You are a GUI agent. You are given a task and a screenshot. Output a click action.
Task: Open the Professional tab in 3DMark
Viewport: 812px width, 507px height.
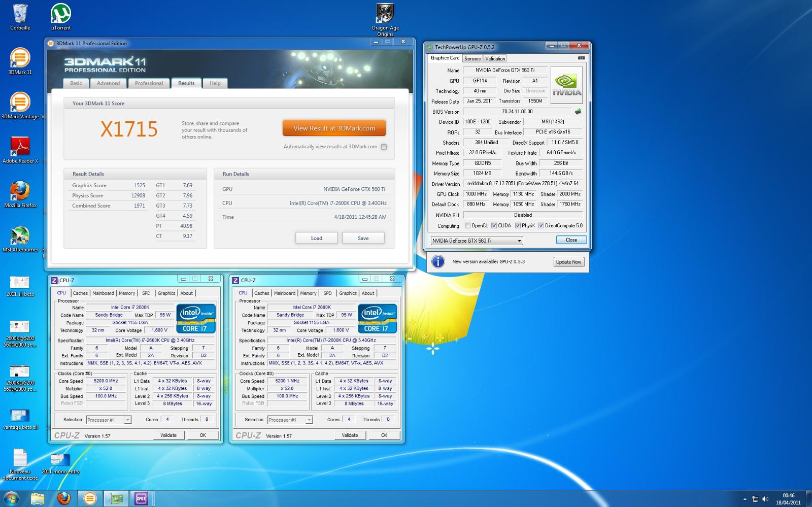(149, 83)
